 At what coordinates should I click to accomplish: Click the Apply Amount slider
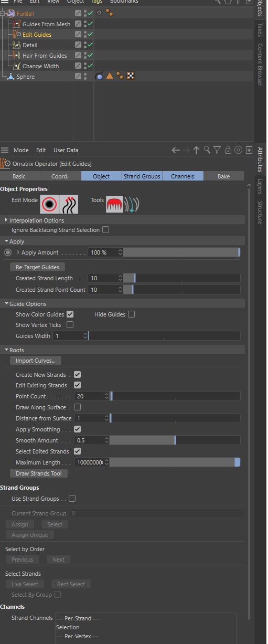pyautogui.click(x=181, y=252)
